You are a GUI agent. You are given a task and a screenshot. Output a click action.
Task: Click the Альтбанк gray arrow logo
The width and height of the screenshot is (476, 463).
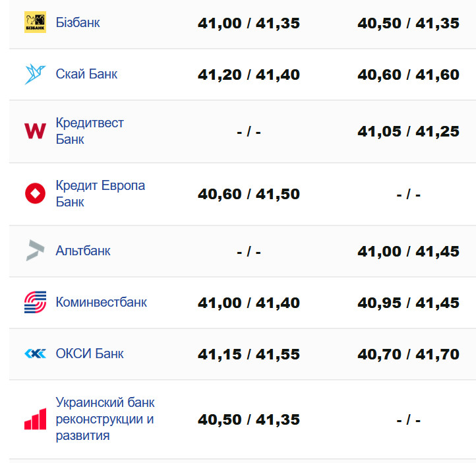(35, 251)
